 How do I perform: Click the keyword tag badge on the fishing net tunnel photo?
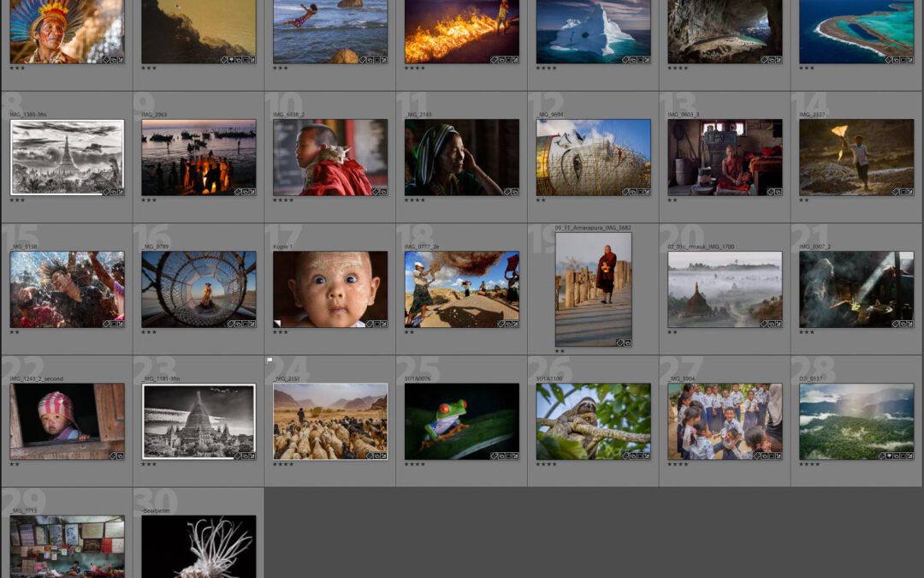click(x=230, y=324)
